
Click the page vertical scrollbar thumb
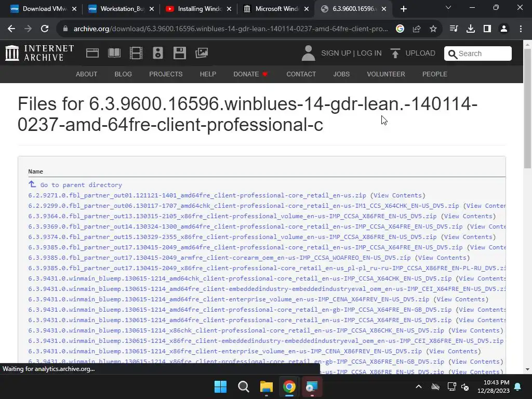[527, 108]
